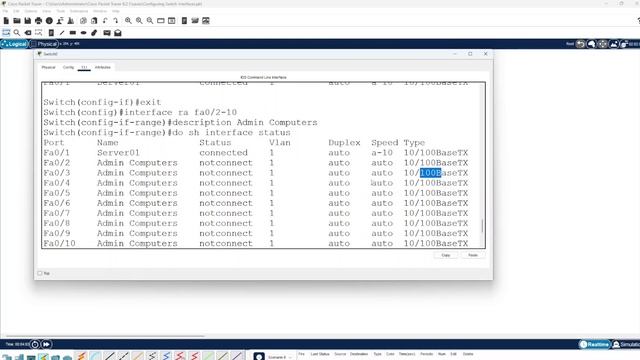Click the Zoom In magnifier icon

[x=128, y=21]
